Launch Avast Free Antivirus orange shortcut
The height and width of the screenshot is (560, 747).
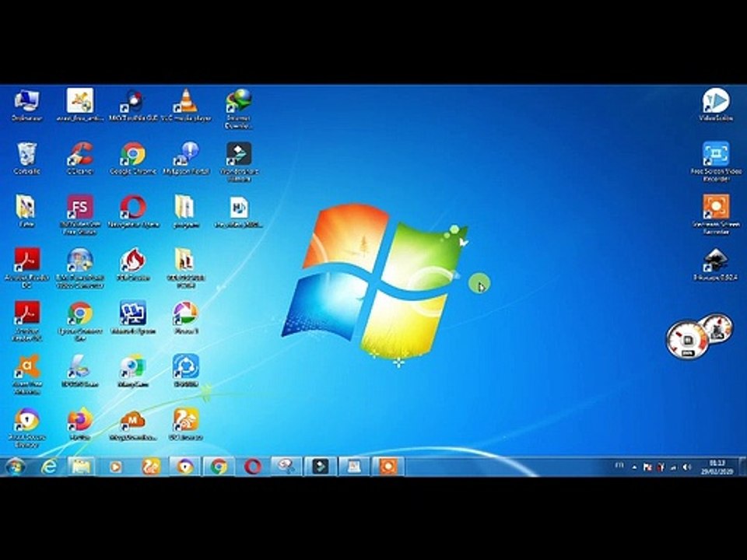(26, 375)
